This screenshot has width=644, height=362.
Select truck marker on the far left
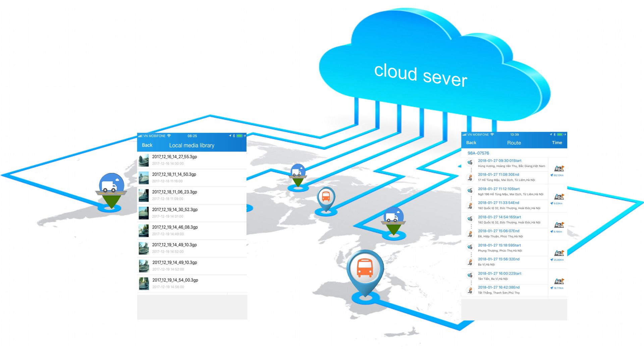(111, 187)
